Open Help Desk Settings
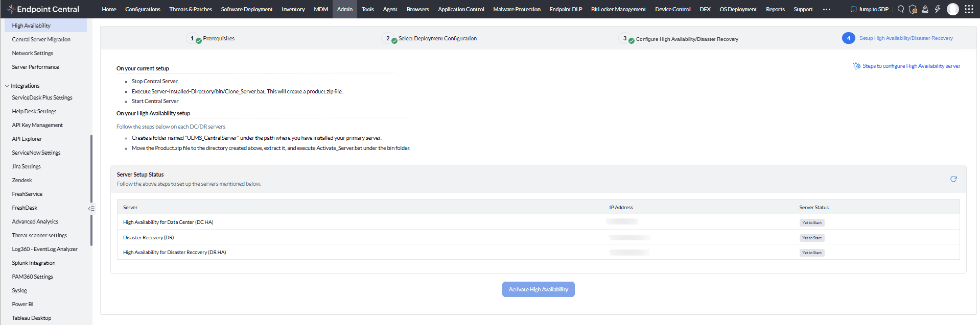 [x=34, y=111]
